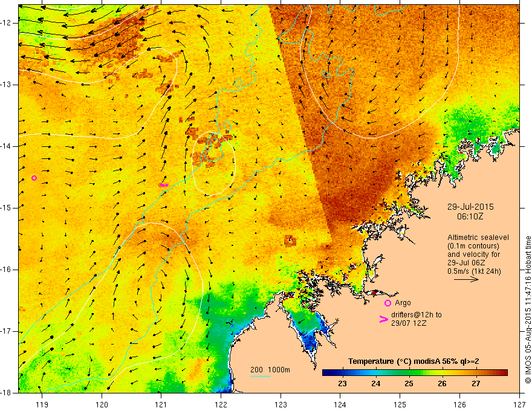Click the latitude axis label -12
This screenshot has width=532, height=411.
click(7, 23)
